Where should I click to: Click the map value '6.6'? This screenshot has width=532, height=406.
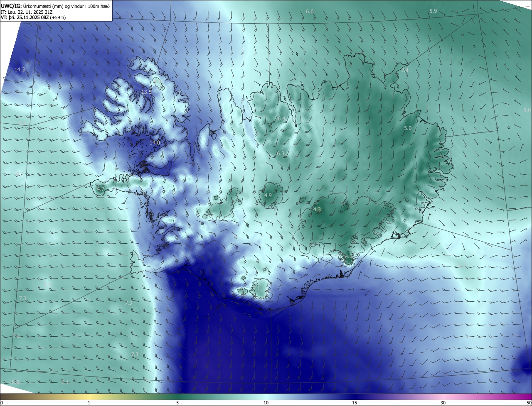pyautogui.click(x=310, y=11)
